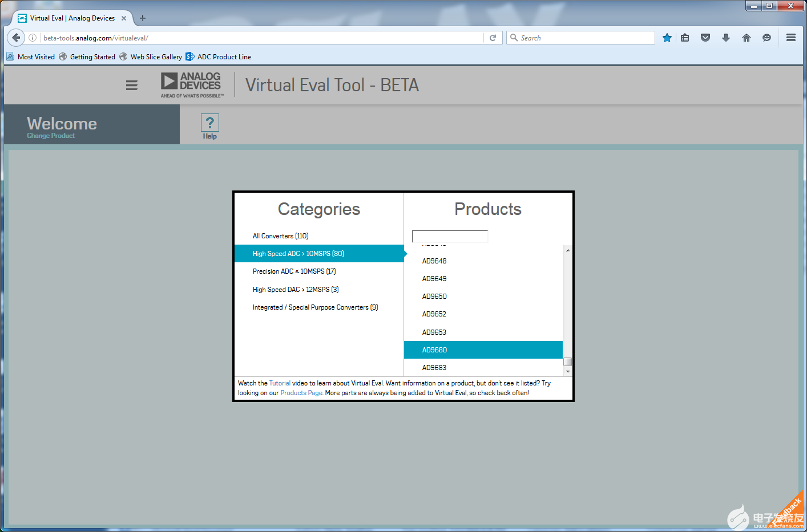
Task: Click the browser URL address field
Action: coord(263,38)
